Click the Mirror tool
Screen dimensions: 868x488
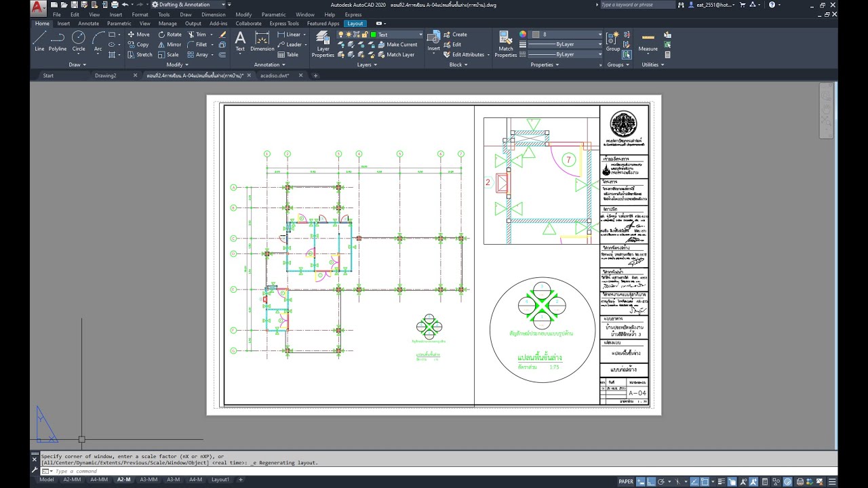(x=170, y=45)
